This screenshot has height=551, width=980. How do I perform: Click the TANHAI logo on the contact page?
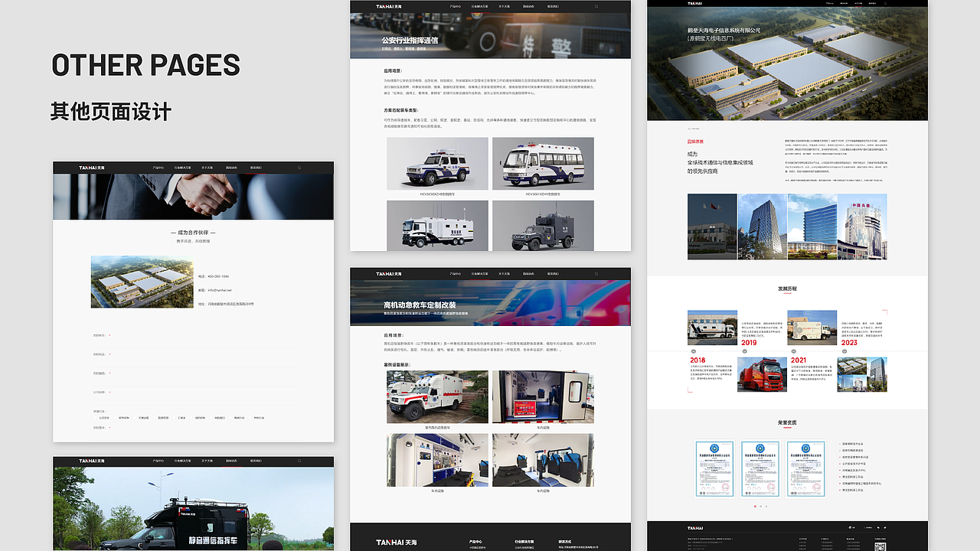[93, 168]
